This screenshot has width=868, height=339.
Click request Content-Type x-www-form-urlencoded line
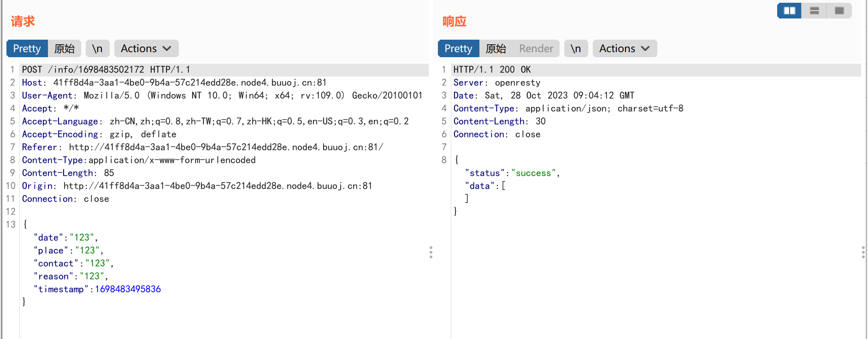coord(139,160)
